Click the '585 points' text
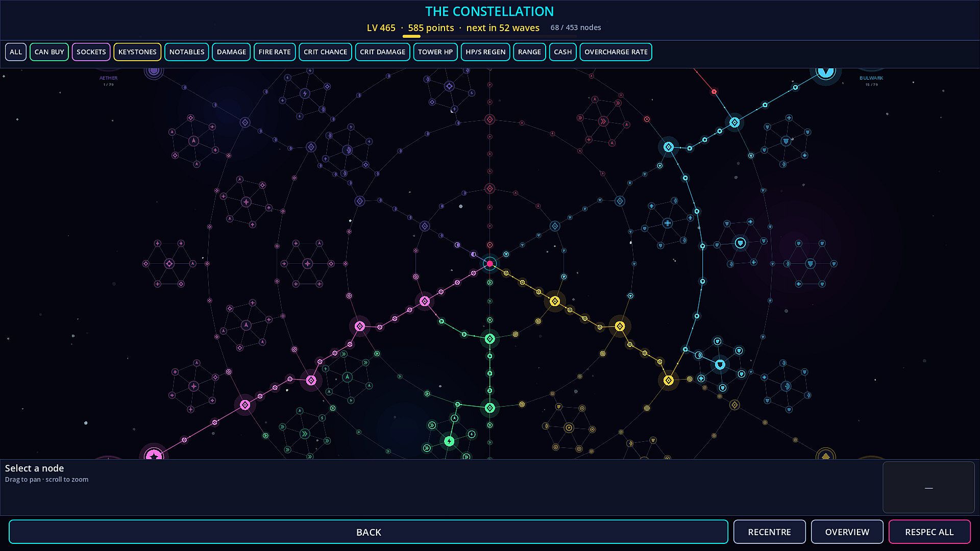Screen dimensions: 980x551 [431, 28]
